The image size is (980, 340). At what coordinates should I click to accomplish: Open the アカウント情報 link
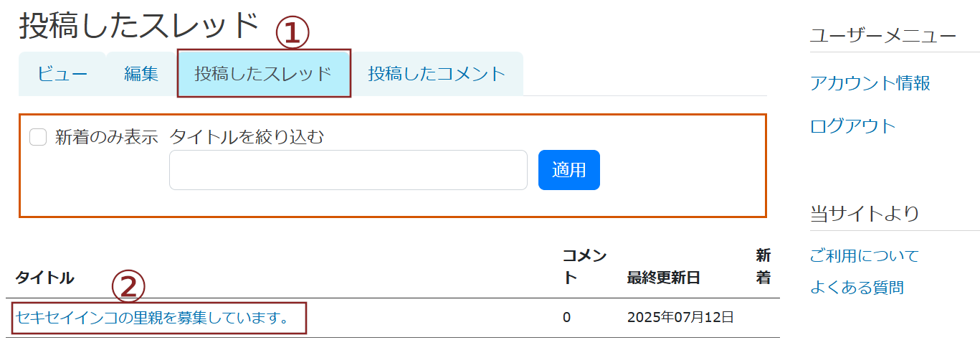[x=870, y=83]
